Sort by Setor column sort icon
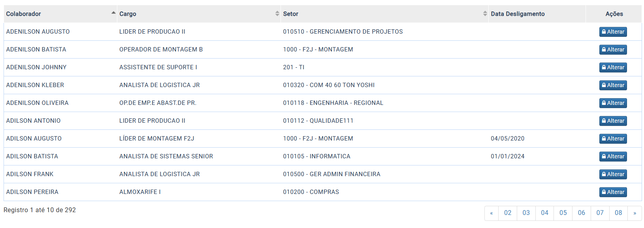The width and height of the screenshot is (644, 228). [x=485, y=13]
